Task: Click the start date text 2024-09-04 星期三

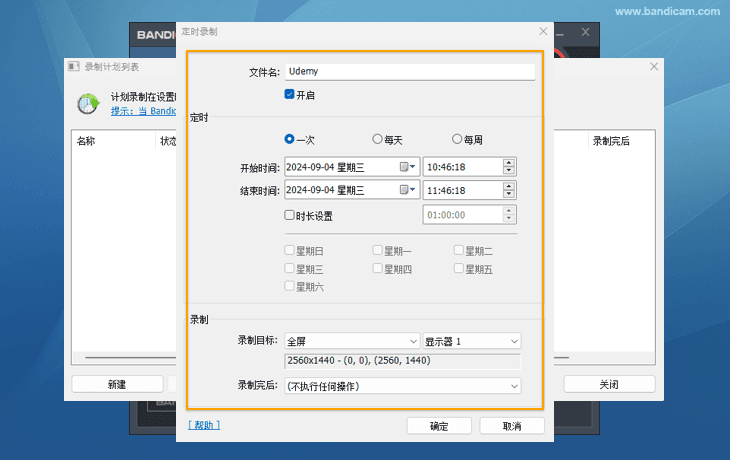Action: pyautogui.click(x=325, y=167)
